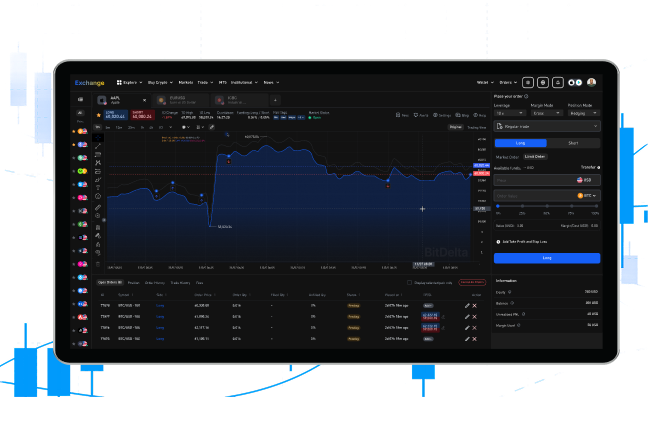Open the Help icon above the chart
Viewport: 648px width, 446px height.
476,115
